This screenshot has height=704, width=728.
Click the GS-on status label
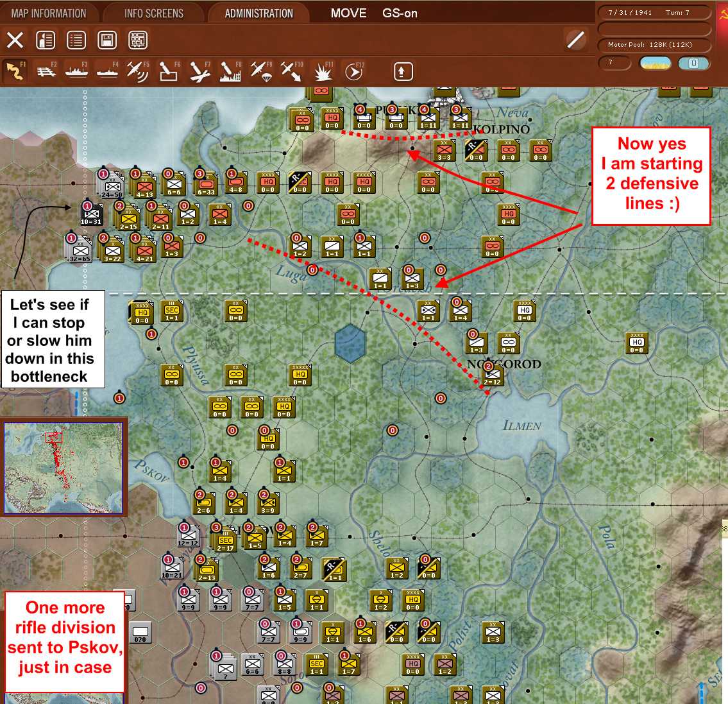point(400,13)
